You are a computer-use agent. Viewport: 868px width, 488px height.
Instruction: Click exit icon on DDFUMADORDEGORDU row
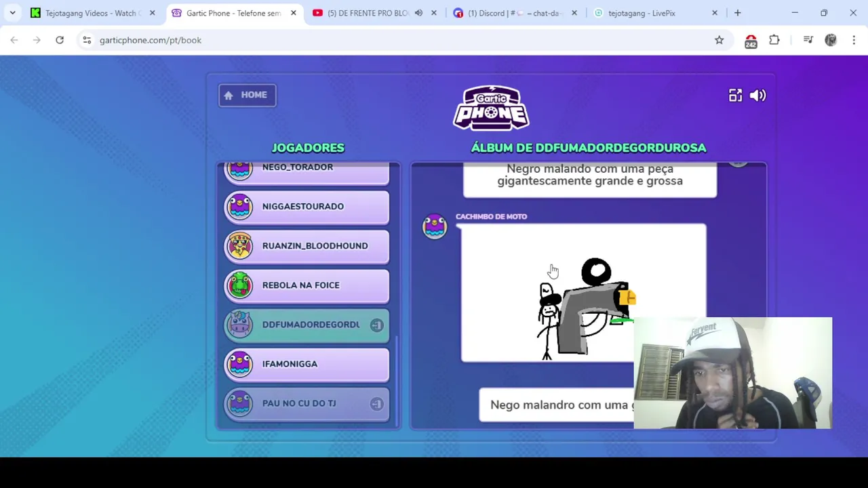tap(376, 325)
